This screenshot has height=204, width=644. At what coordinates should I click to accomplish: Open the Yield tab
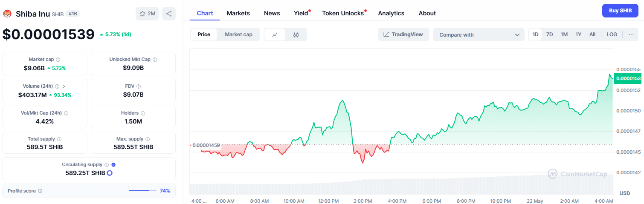(x=301, y=13)
